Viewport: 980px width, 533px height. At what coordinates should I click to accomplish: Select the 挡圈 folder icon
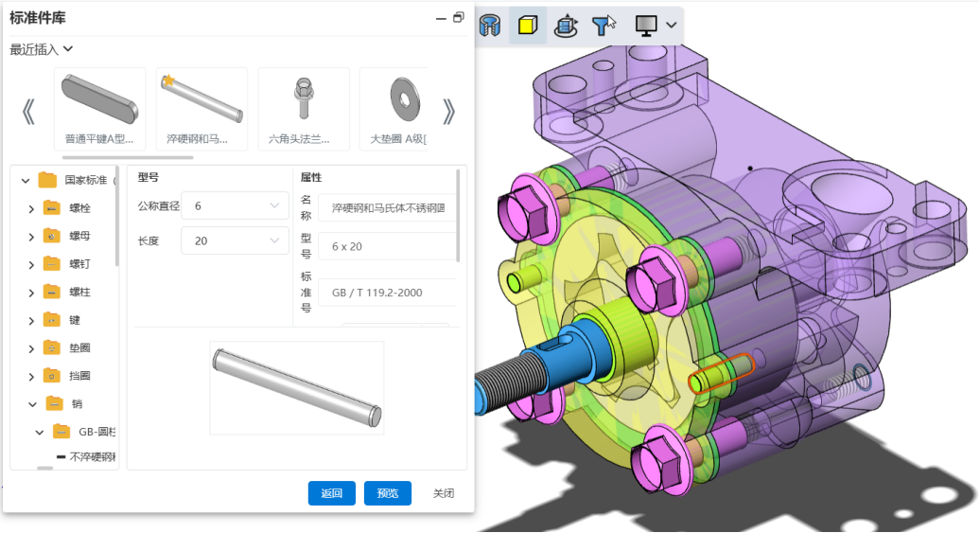point(51,375)
